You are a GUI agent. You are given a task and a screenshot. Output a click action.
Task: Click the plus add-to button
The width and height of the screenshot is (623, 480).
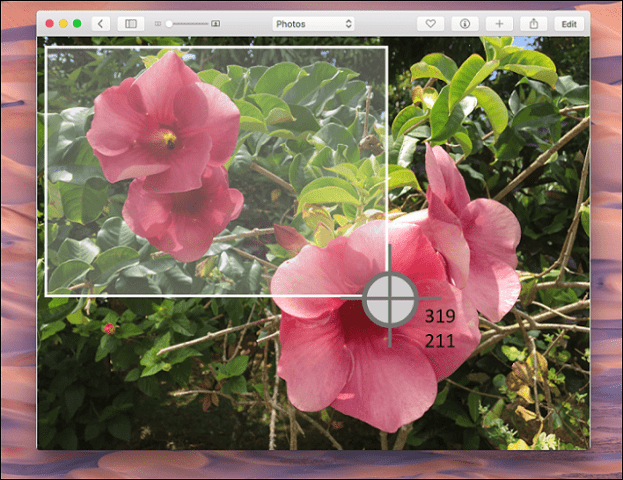tap(499, 24)
